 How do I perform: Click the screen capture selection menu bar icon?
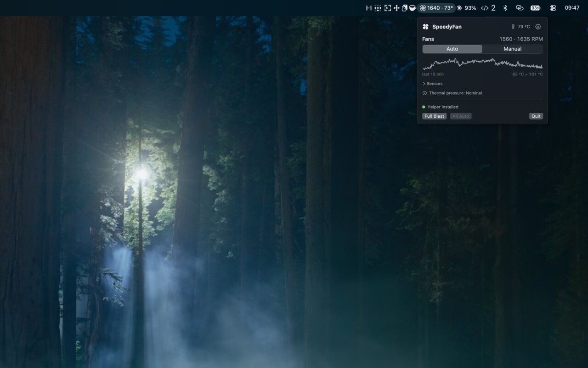coord(387,8)
